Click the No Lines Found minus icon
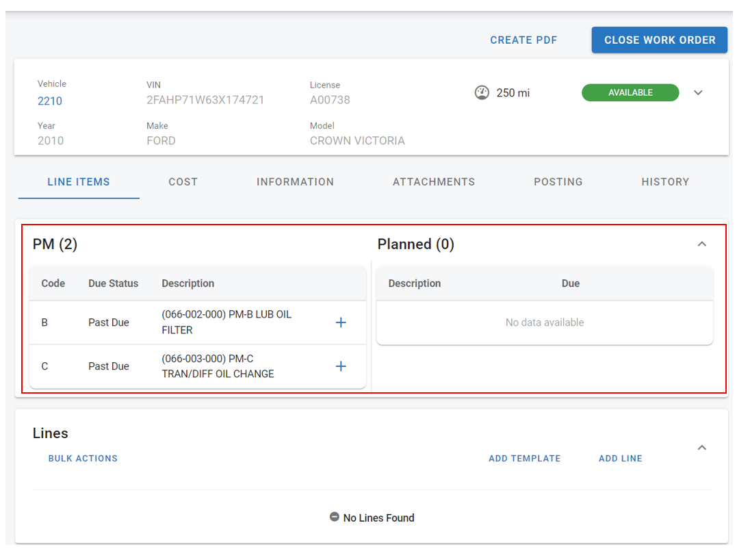737x560 pixels. tap(335, 518)
